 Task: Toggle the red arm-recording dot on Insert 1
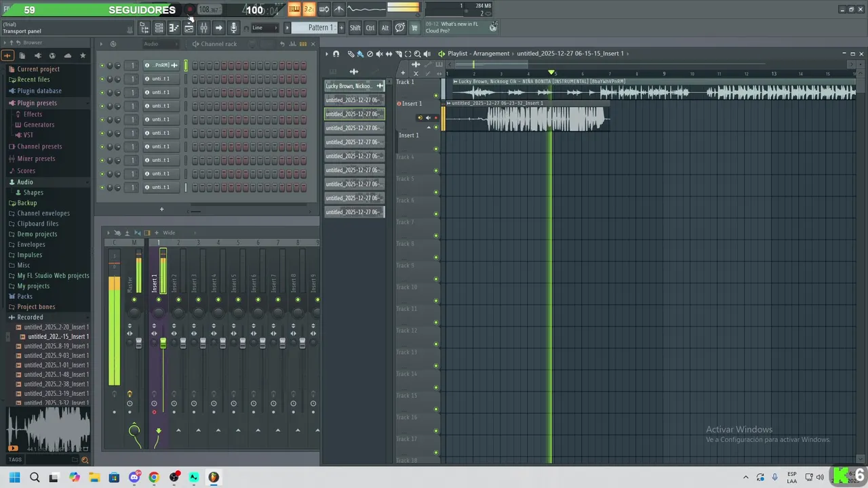(154, 412)
